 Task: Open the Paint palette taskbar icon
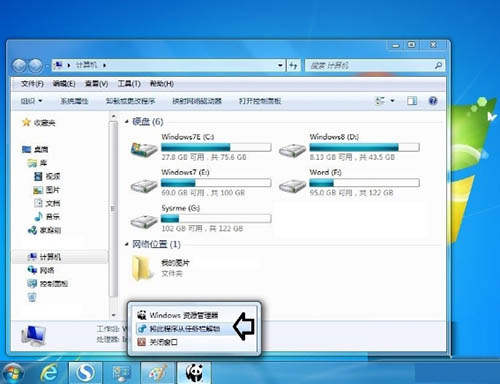158,373
